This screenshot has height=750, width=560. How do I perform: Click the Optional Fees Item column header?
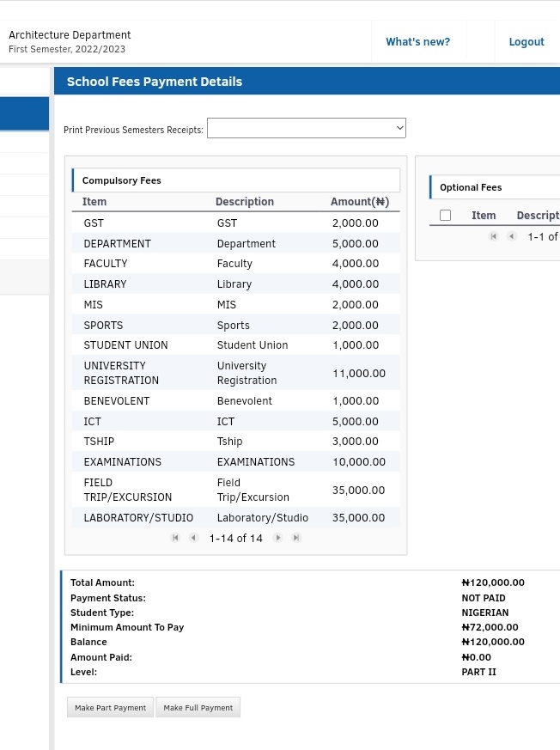pos(484,216)
